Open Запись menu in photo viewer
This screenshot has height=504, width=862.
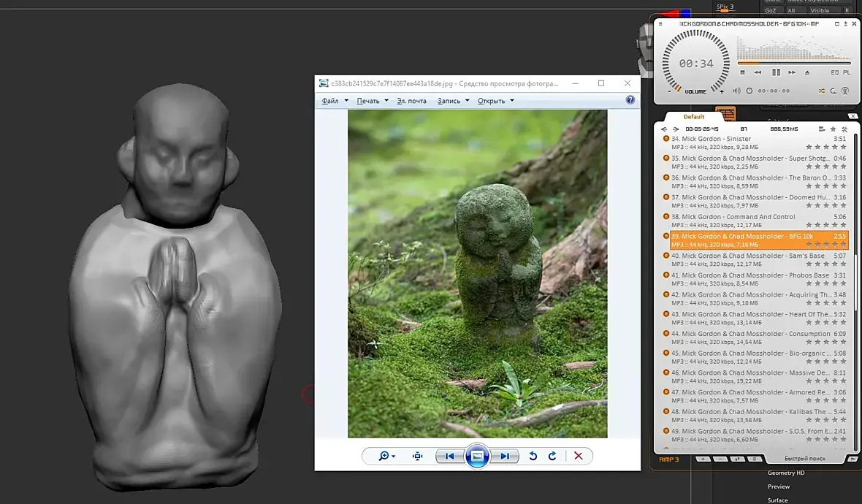tap(449, 101)
